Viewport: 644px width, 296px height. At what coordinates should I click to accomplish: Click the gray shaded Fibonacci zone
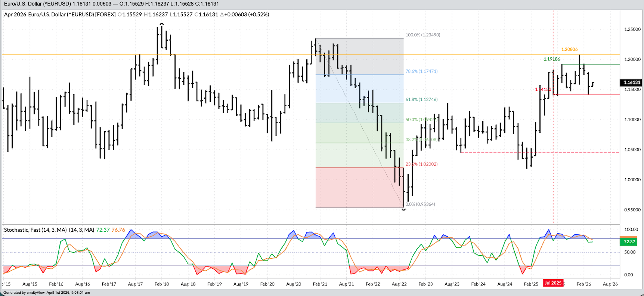tap(359, 56)
